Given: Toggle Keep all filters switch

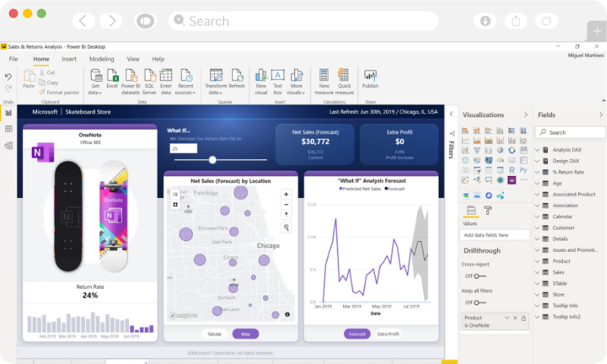Looking at the screenshot, I should click(480, 303).
